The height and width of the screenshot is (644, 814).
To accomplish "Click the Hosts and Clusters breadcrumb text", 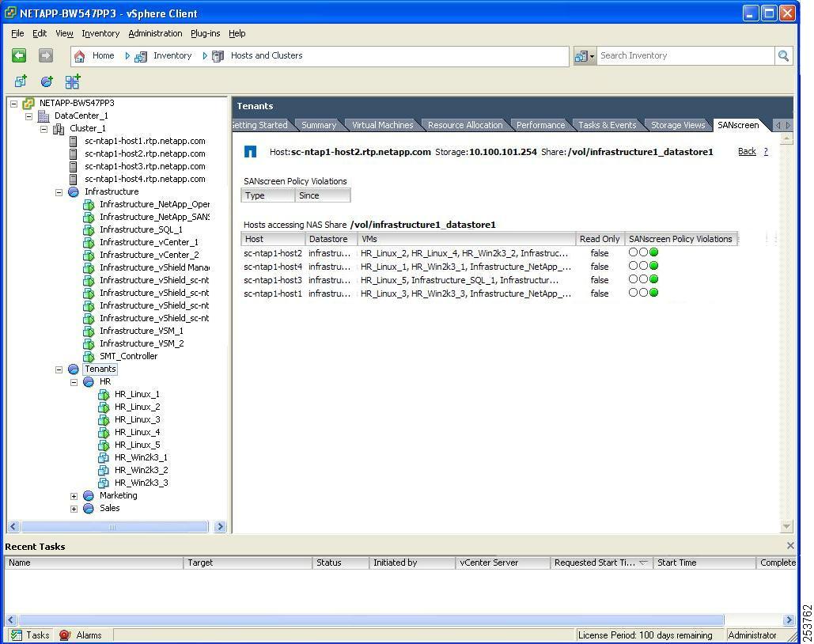I will click(267, 55).
